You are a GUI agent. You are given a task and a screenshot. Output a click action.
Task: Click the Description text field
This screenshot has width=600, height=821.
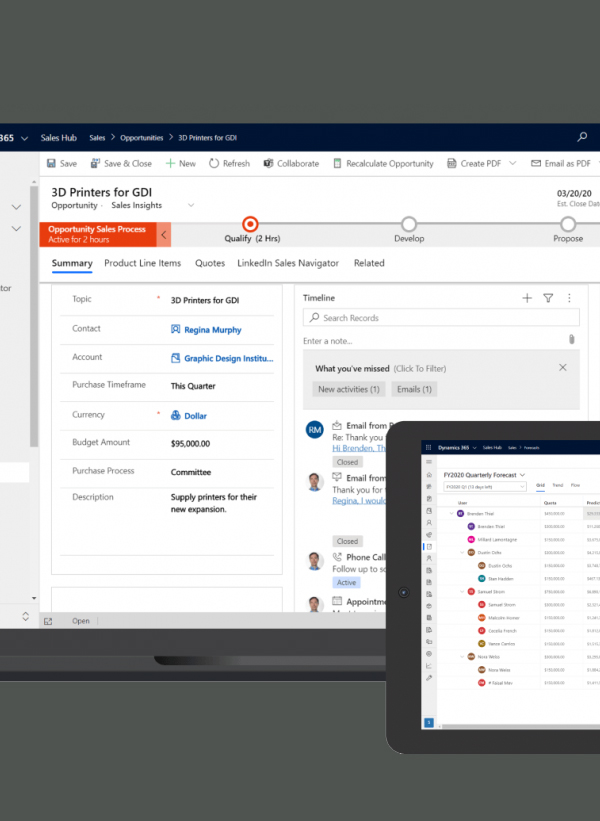pos(214,503)
